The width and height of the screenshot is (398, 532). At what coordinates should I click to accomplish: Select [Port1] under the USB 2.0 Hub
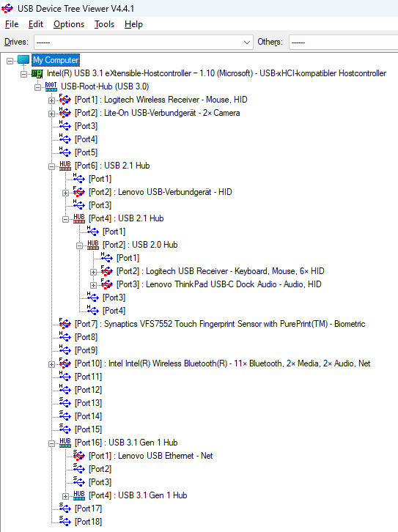[128, 258]
